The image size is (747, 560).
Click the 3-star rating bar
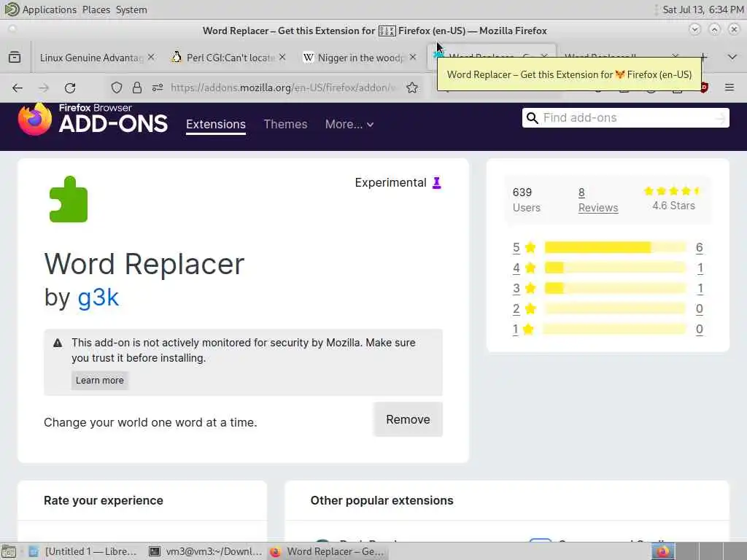tap(615, 288)
